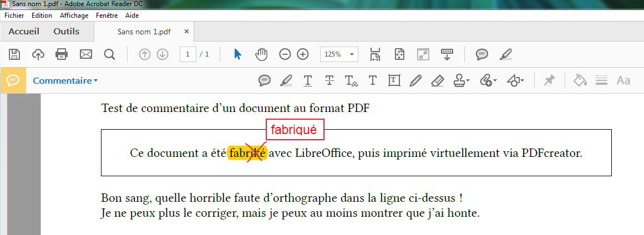Click the heading 'Test de commentaire' text
The height and width of the screenshot is (235, 644).
[x=235, y=109]
